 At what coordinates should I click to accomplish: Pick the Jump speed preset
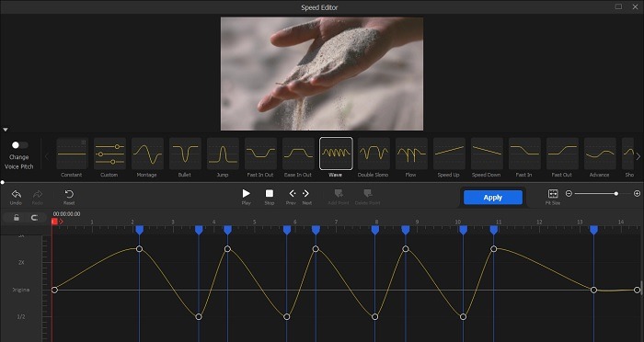click(x=223, y=154)
